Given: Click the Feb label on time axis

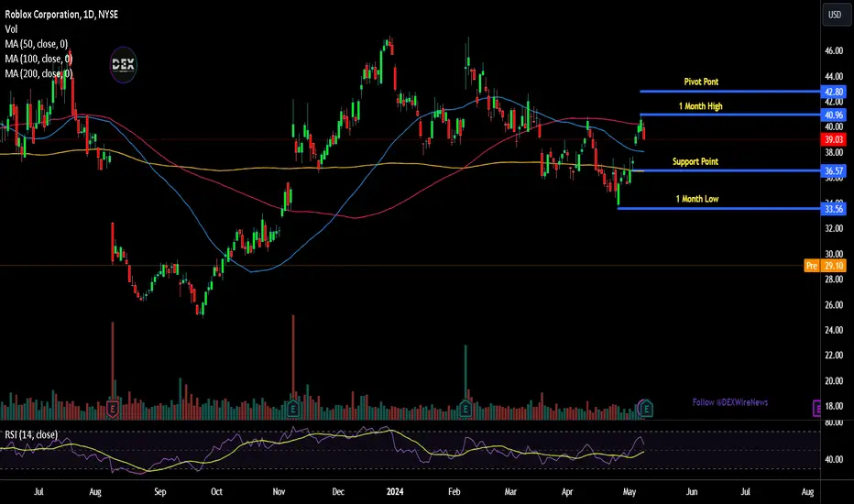Looking at the screenshot, I should pyautogui.click(x=454, y=491).
